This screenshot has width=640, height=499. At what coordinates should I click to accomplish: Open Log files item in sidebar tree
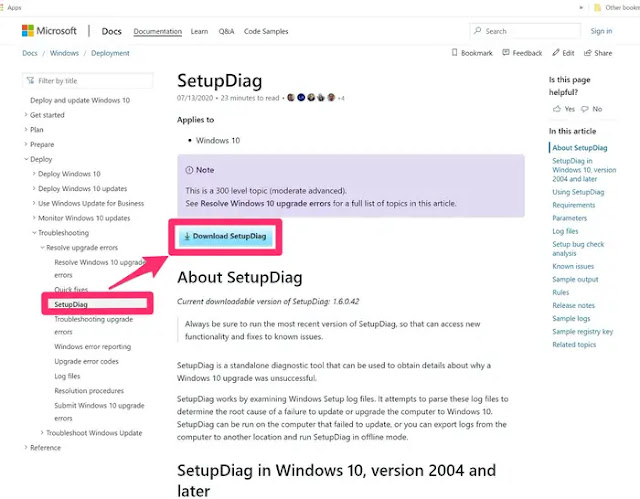pyautogui.click(x=67, y=376)
